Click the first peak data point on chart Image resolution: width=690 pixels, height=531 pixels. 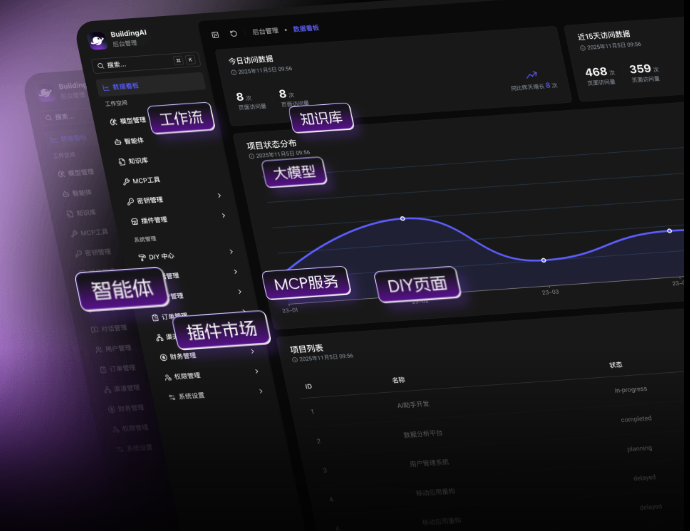click(x=402, y=218)
